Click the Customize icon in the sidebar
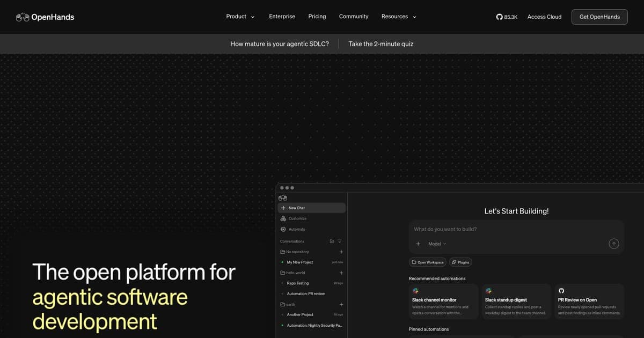This screenshot has width=644, height=338. [x=283, y=218]
